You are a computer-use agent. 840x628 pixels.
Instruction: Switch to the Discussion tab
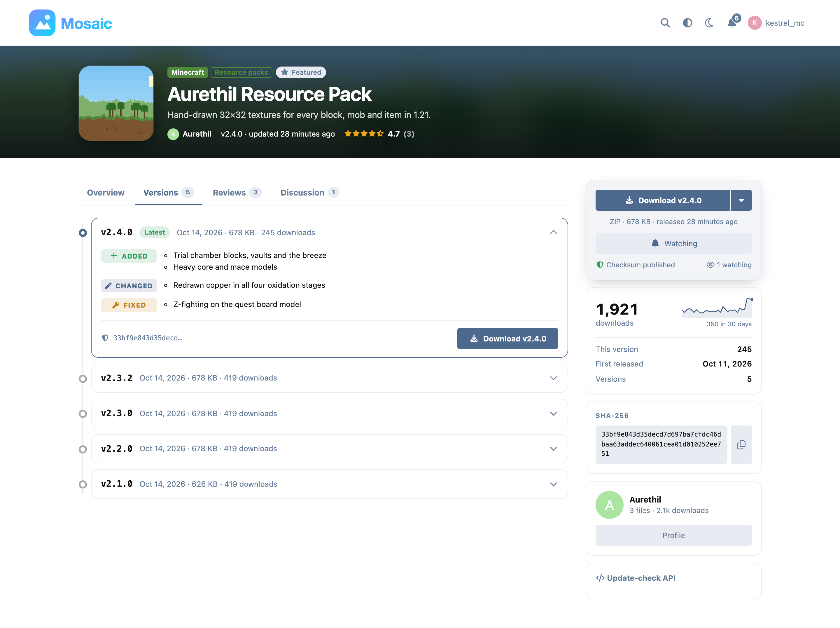pyautogui.click(x=309, y=193)
